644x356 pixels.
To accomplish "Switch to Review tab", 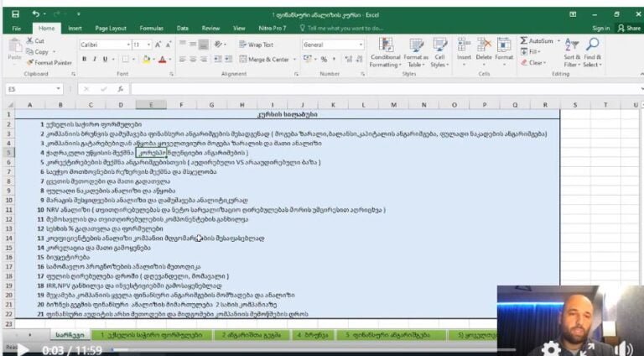I will 210,29.
